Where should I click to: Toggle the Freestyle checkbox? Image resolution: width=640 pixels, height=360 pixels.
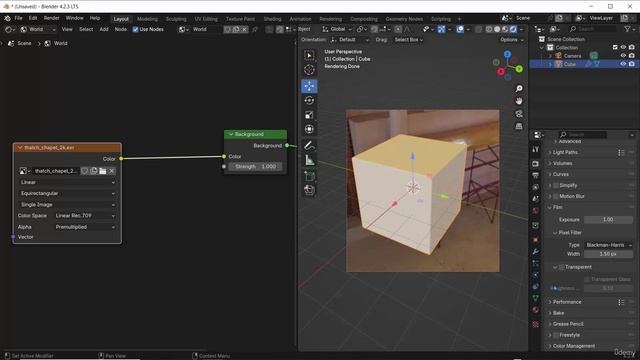[x=556, y=335]
